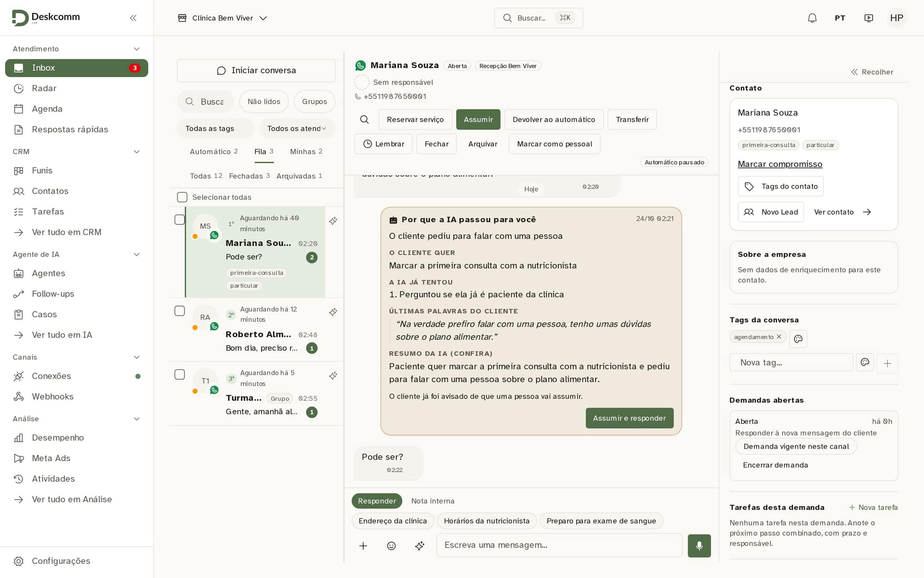Check the Selecionar todas checkbox
The width and height of the screenshot is (924, 578).
[182, 197]
